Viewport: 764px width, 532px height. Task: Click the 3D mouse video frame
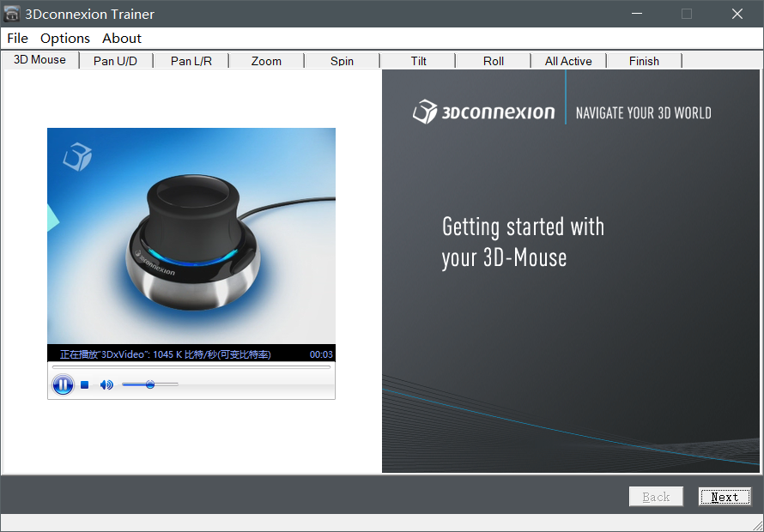coord(191,236)
